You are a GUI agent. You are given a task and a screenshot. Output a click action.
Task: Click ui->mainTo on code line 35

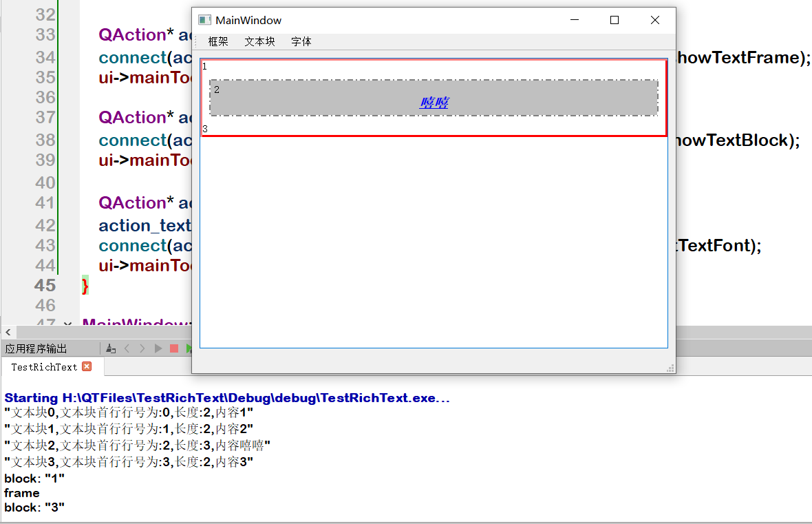pos(145,77)
